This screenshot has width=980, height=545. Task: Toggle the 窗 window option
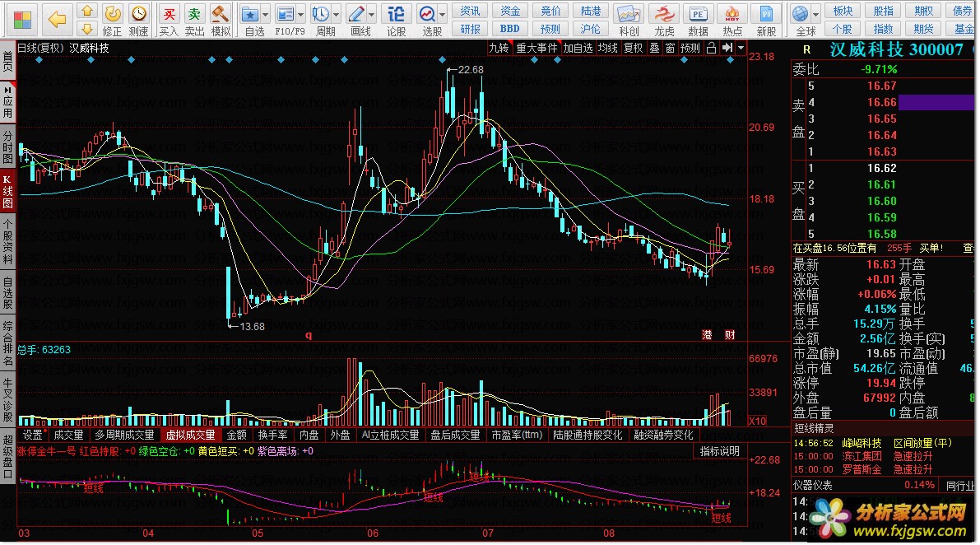(670, 48)
